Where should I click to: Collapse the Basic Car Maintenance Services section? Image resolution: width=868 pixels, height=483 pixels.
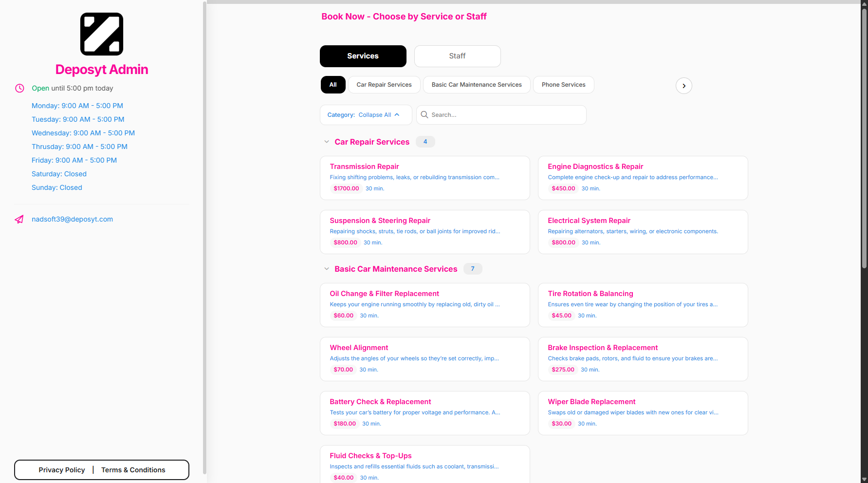(327, 269)
